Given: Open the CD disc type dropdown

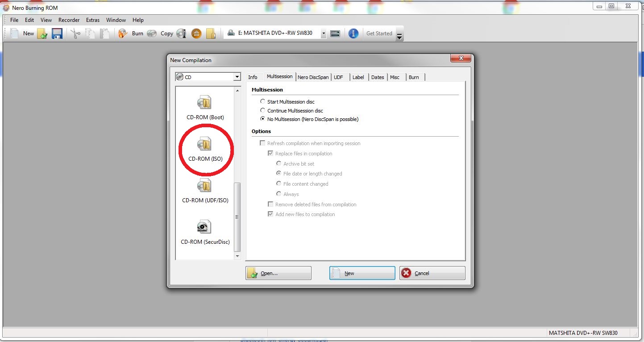Looking at the screenshot, I should (237, 77).
